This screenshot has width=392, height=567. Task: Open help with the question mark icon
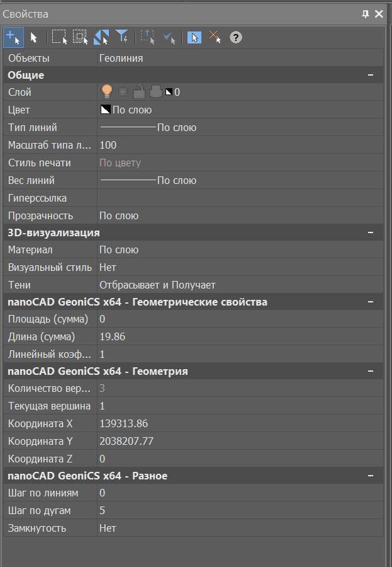click(x=235, y=37)
